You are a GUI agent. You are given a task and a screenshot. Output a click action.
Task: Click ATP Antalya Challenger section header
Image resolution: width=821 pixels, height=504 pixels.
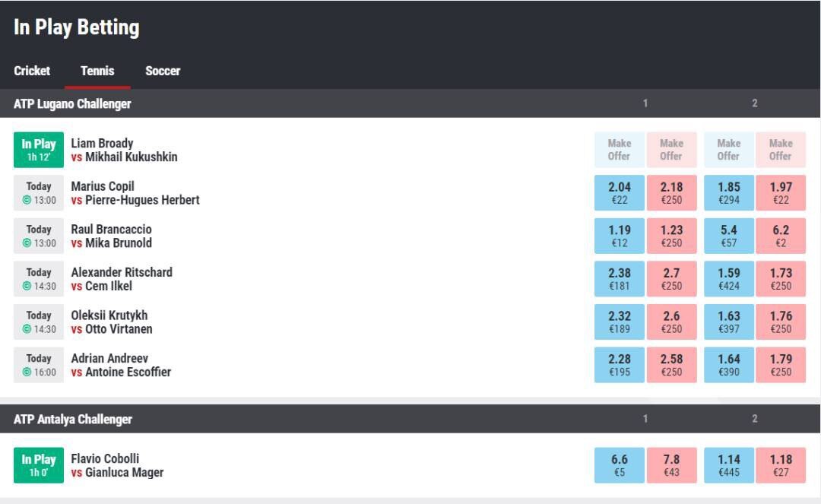pyautogui.click(x=410, y=419)
